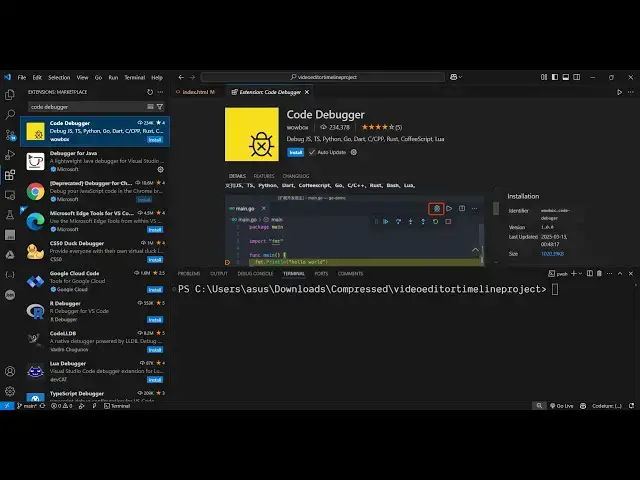640x480 pixels.
Task: Select the TypeScript Debugger extension entry
Action: click(x=95, y=395)
